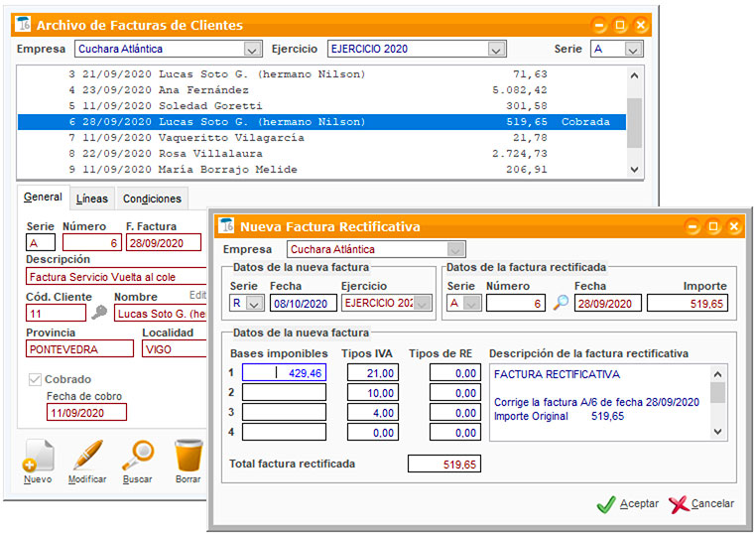The image size is (756, 534).
Task: Click the base imponible 1 field with 429,46
Action: tap(284, 373)
